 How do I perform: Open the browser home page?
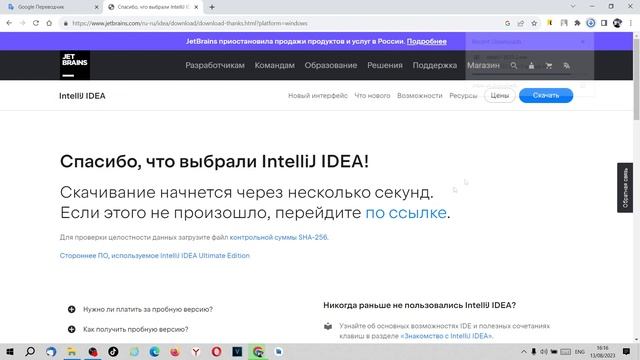click(x=49, y=23)
